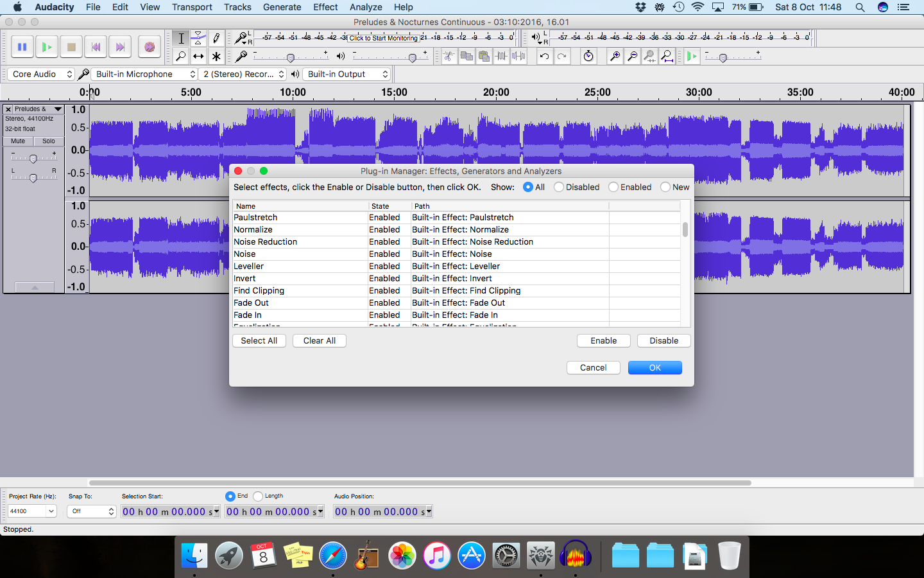924x578 pixels.
Task: Open the Effect menu
Action: [325, 7]
